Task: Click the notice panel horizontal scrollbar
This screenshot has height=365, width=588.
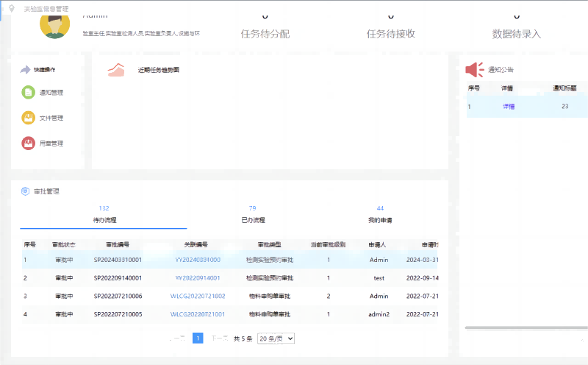Action: point(526,327)
